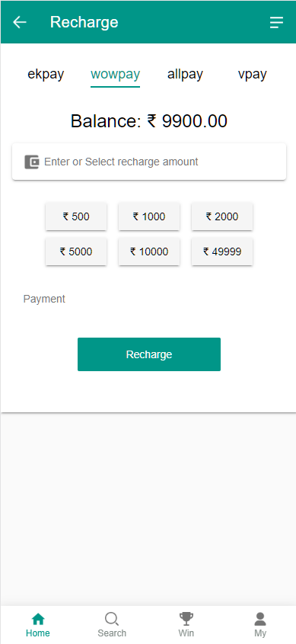
Task: Open the Search magnifier icon
Action: pyautogui.click(x=112, y=618)
